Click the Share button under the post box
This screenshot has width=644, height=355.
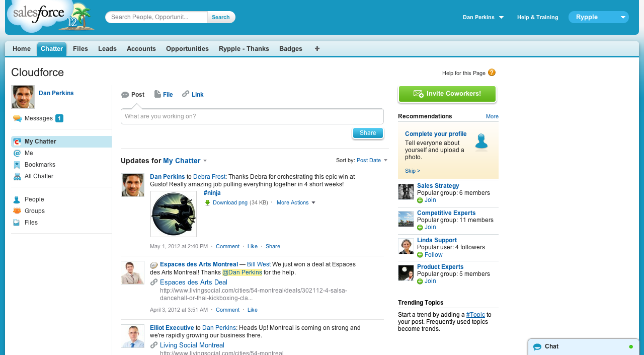pos(368,133)
